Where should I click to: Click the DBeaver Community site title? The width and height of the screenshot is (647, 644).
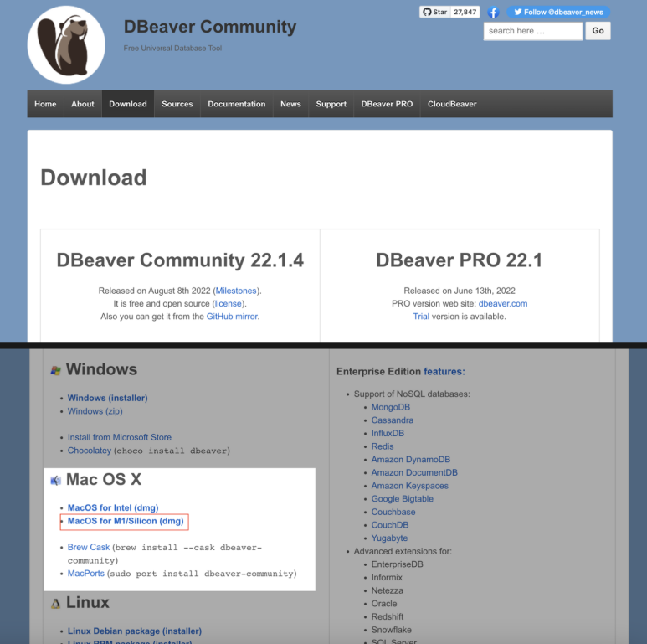pyautogui.click(x=210, y=27)
